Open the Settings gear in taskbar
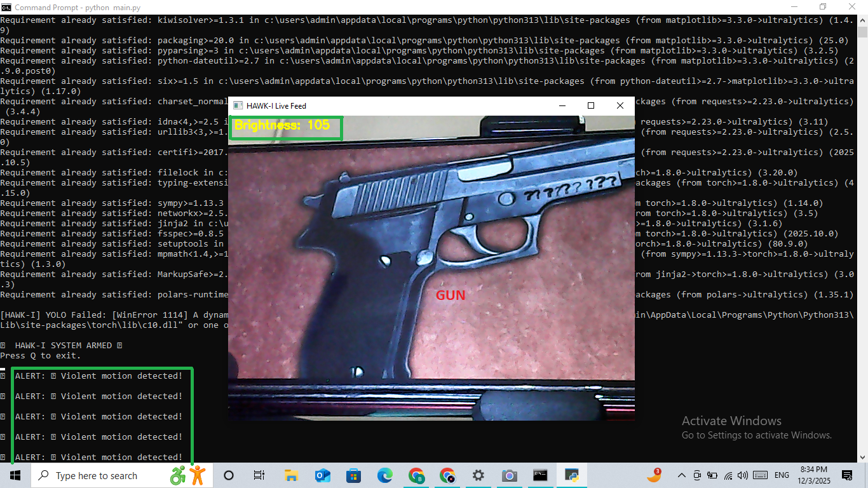868x488 pixels. coord(478,475)
